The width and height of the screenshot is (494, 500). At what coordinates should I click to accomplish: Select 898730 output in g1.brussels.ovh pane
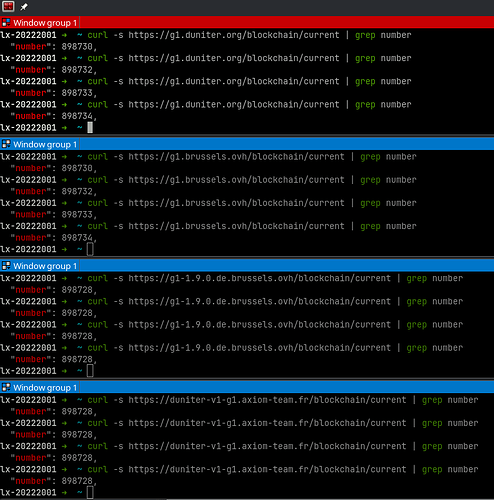(77, 168)
